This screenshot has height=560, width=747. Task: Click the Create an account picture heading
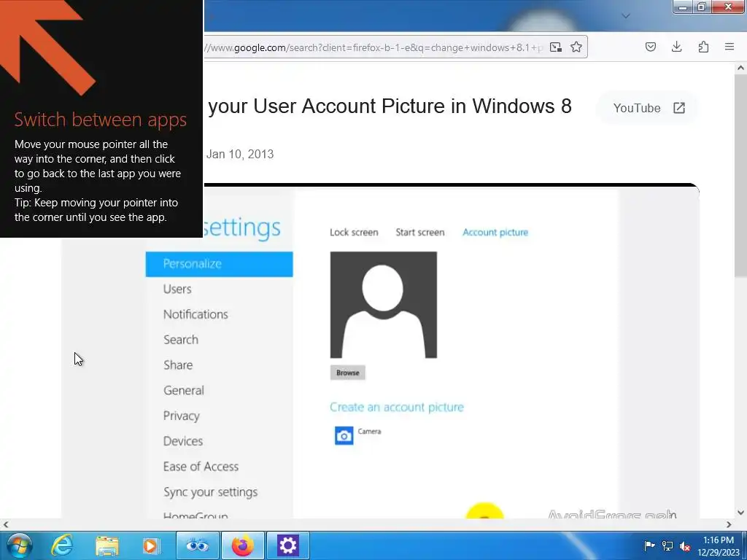pos(397,407)
